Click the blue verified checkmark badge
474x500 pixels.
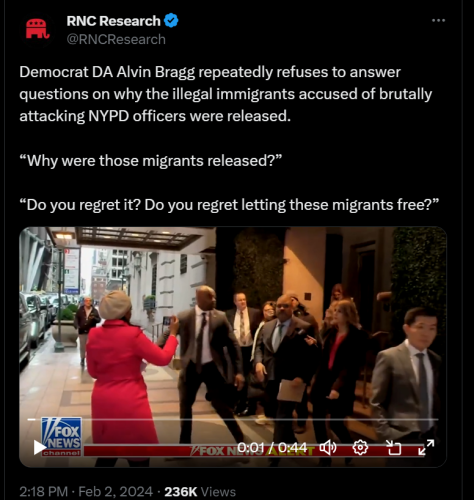click(x=171, y=21)
